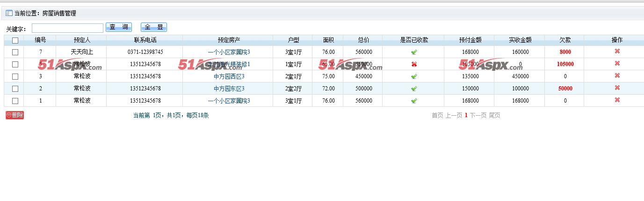This screenshot has height=201, width=644.
Task: Open property link 一个小区家属院3 in row 7
Action: (229, 52)
